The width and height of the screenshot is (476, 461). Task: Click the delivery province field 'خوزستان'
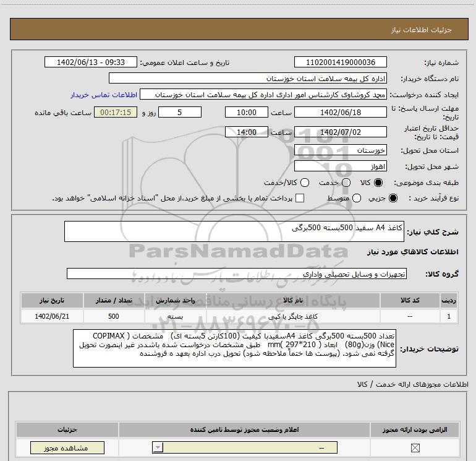click(x=340, y=150)
